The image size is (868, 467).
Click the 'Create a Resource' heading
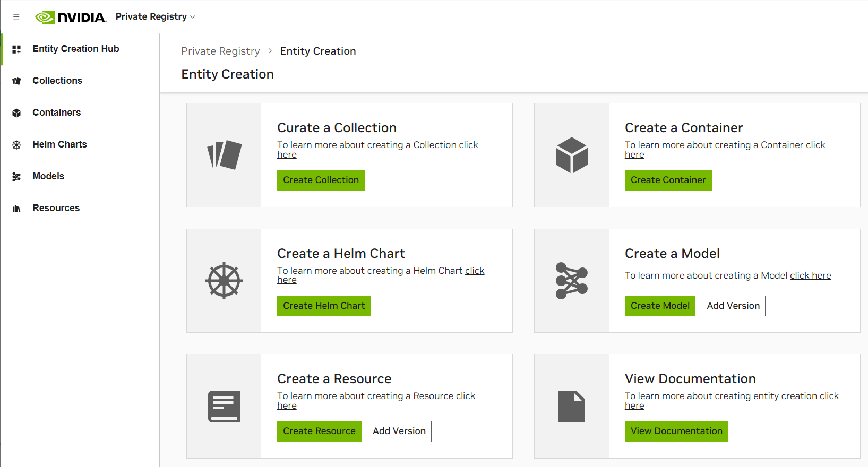tap(334, 379)
